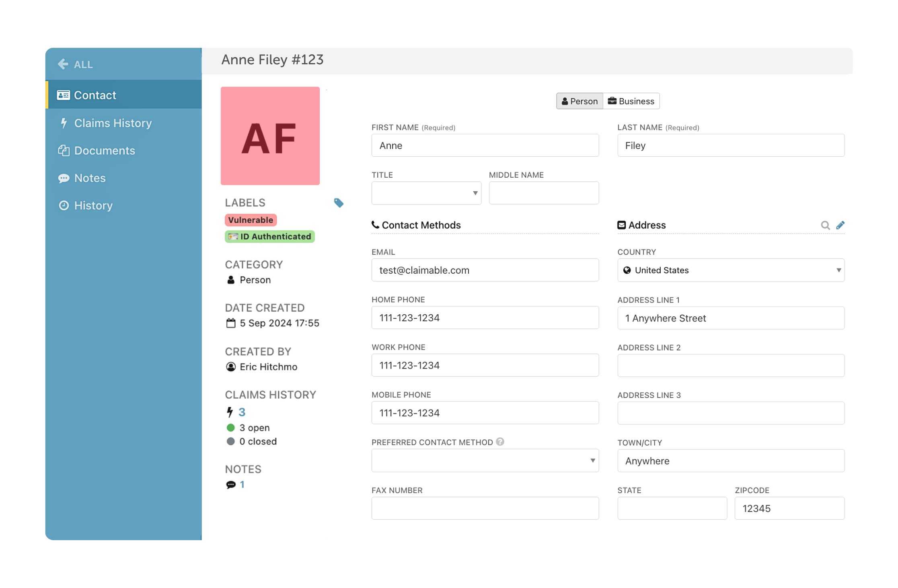This screenshot has height=588, width=898.
Task: Click the Zipcode field containing 12345
Action: [789, 508]
